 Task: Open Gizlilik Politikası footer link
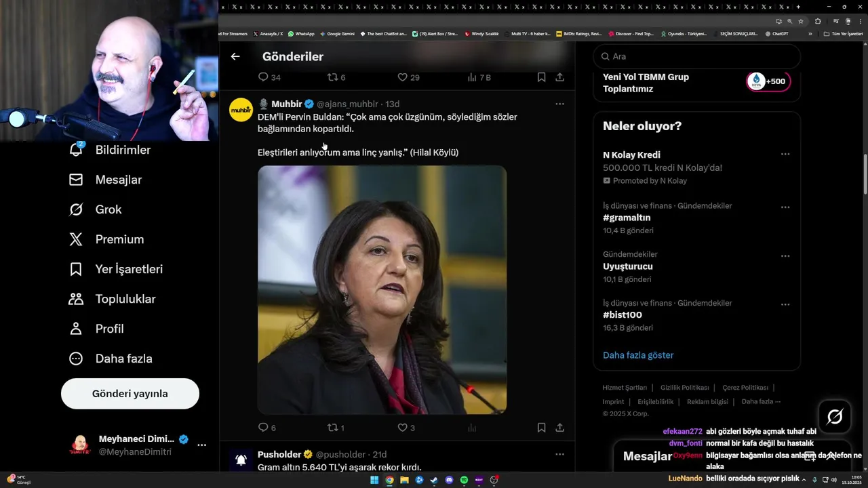click(685, 388)
